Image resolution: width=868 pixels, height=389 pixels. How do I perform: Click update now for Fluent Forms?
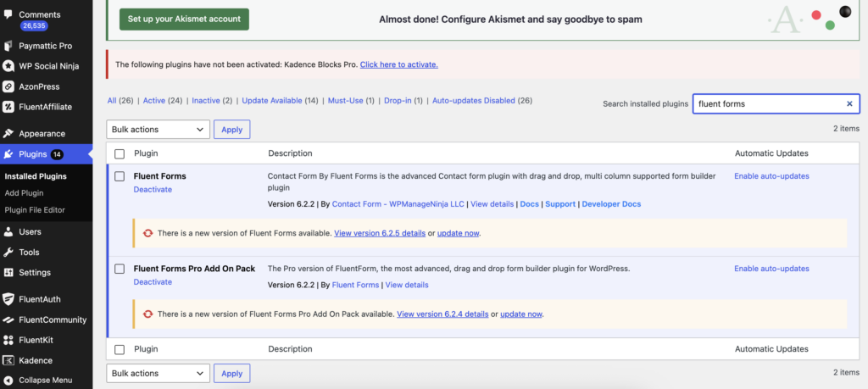[458, 234]
